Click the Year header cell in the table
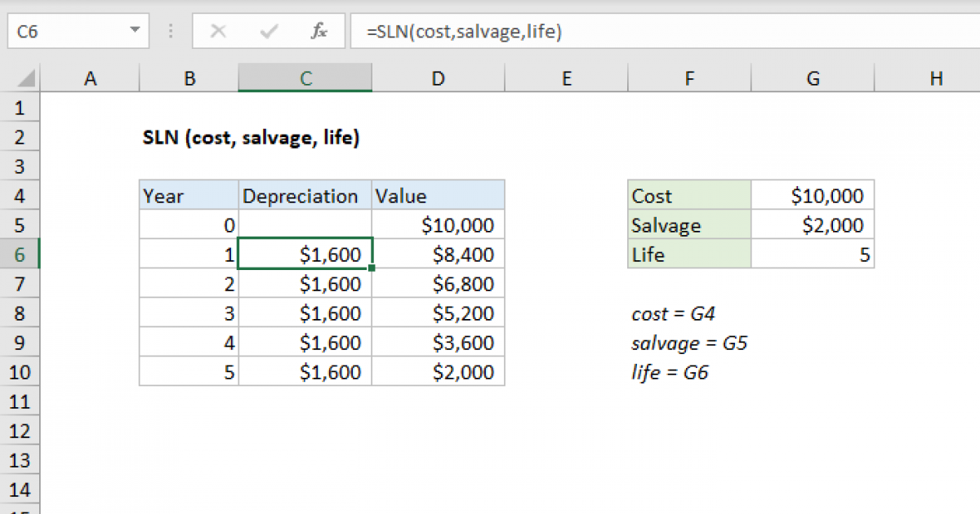 coord(189,195)
